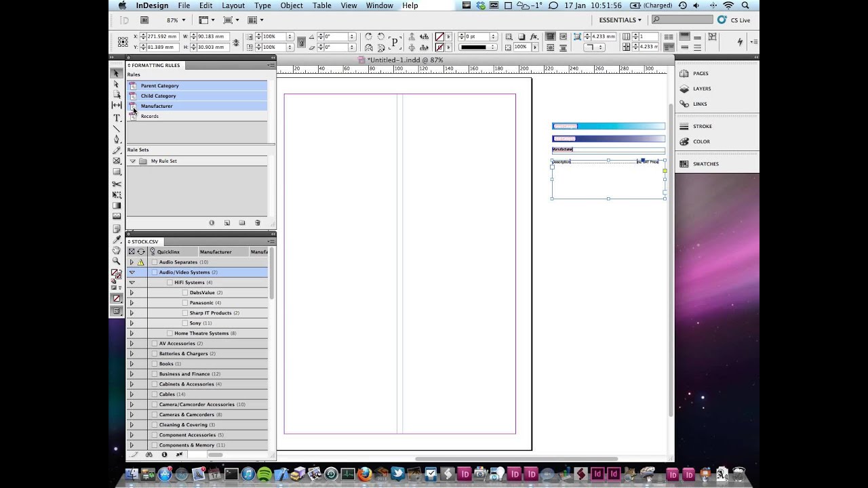Tick the DabsValue checkbox

click(185, 293)
